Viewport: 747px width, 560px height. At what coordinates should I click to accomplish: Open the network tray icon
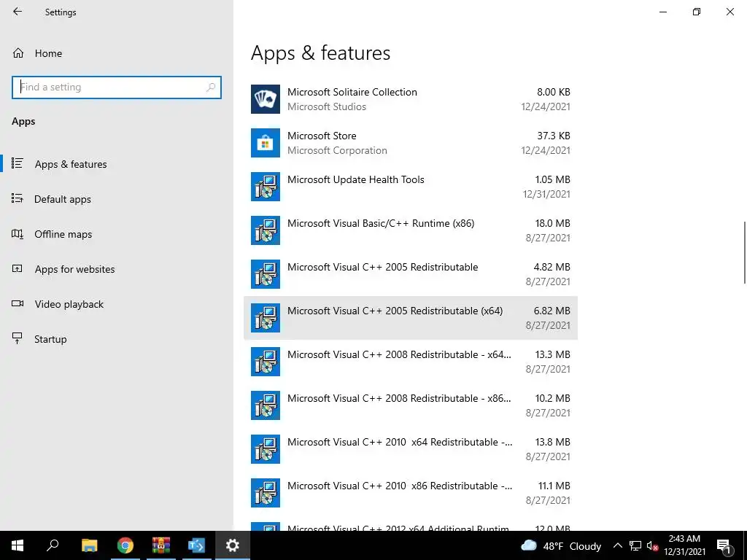pyautogui.click(x=635, y=546)
